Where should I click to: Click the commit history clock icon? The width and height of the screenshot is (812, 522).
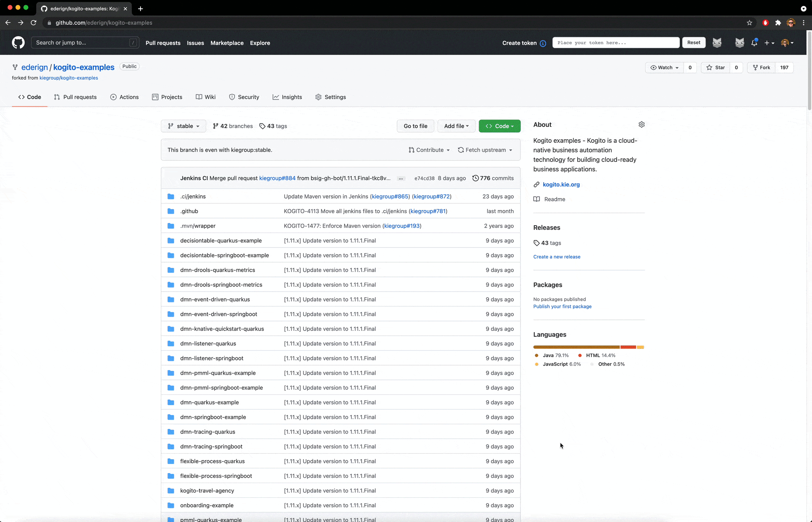[x=475, y=178]
